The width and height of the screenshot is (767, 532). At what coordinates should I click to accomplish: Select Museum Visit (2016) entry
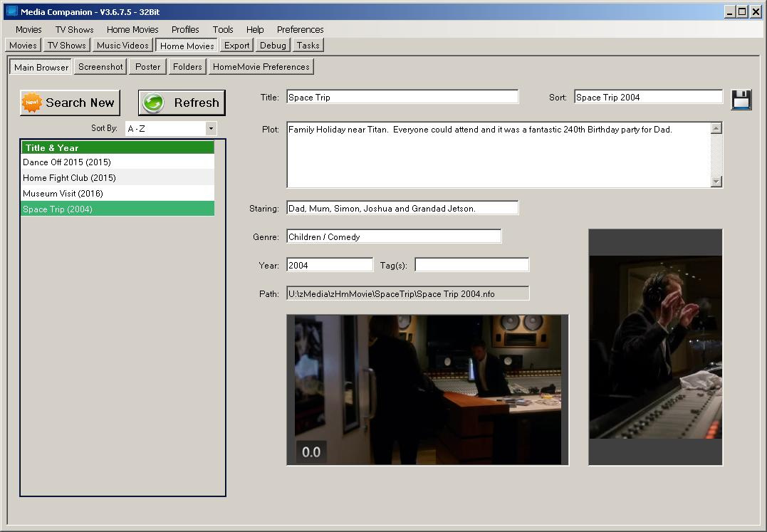point(63,194)
